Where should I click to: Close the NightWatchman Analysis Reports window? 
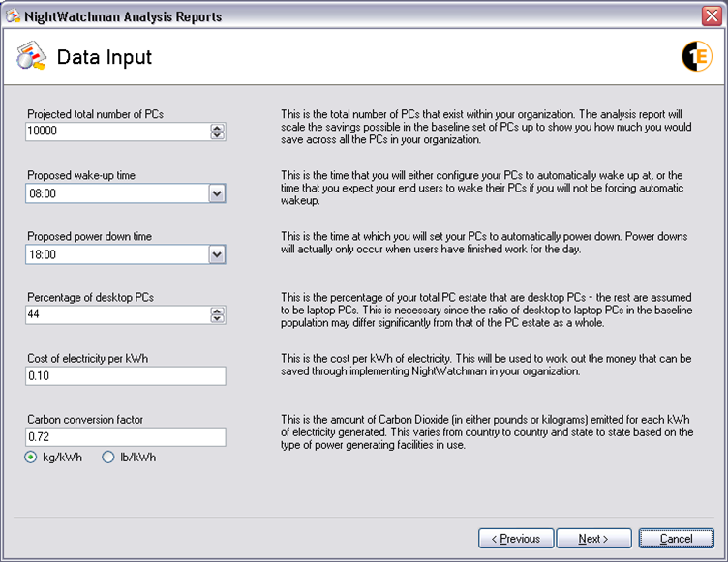[712, 16]
